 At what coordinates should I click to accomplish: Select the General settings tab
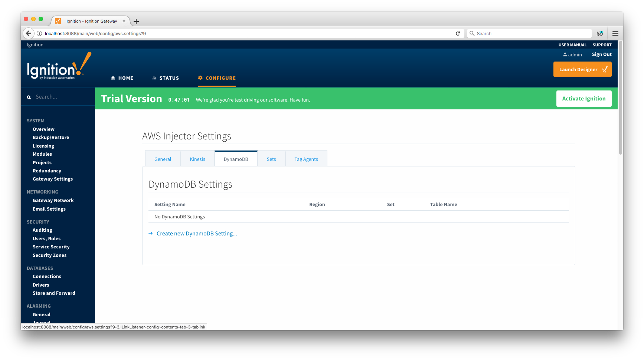click(163, 159)
